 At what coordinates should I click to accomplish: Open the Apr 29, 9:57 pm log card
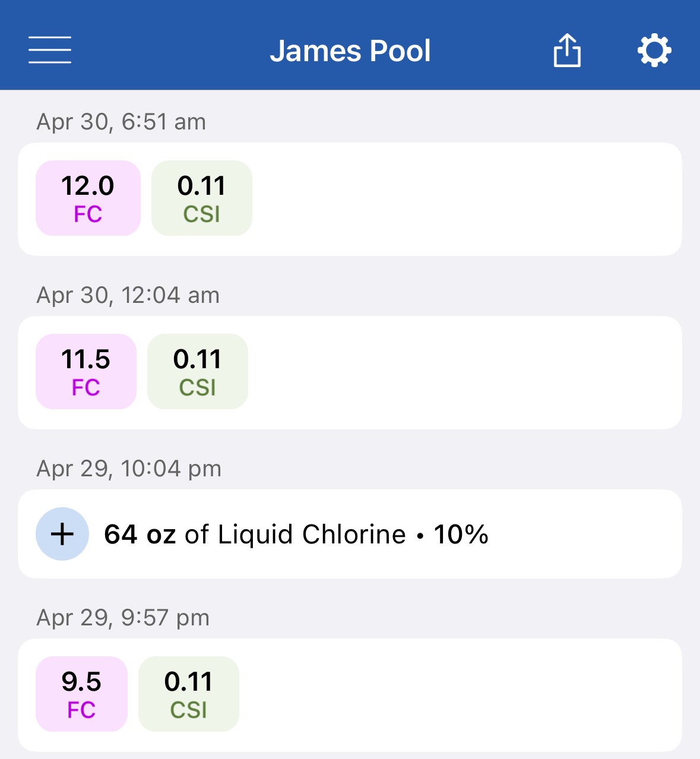tap(350, 695)
